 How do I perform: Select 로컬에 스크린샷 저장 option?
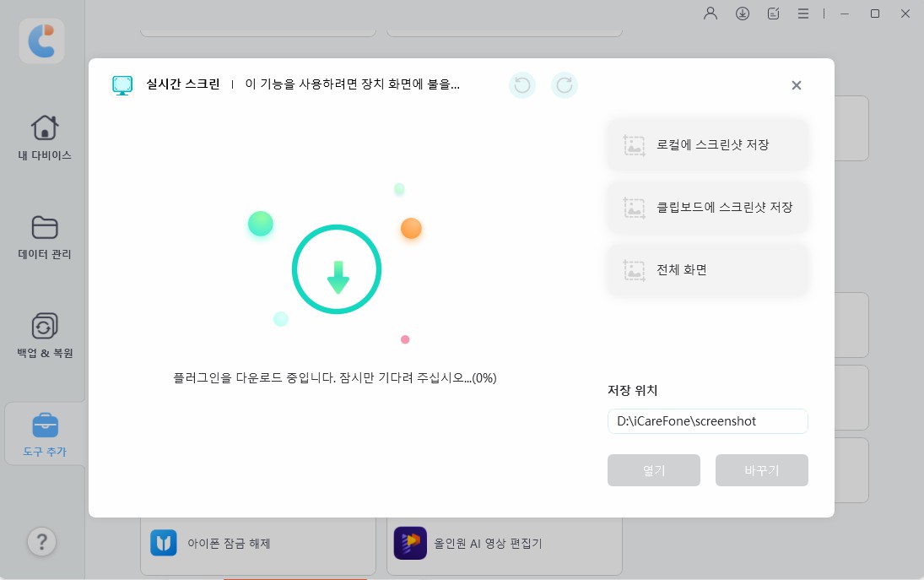(707, 144)
